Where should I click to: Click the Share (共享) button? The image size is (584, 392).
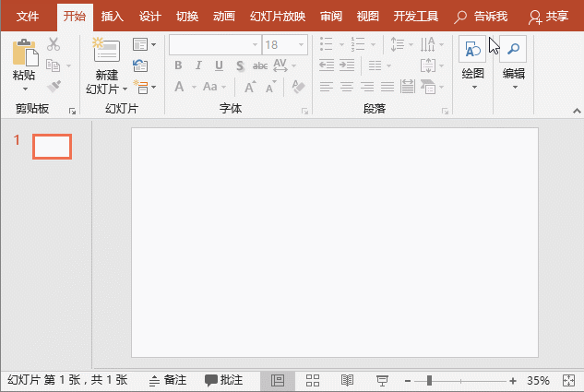(x=549, y=17)
